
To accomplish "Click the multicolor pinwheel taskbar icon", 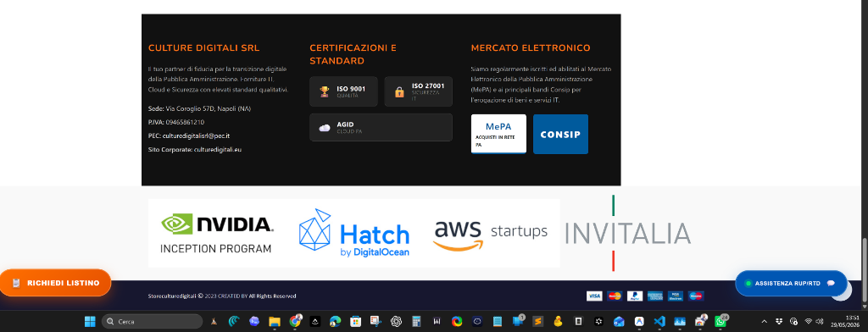I will [457, 321].
